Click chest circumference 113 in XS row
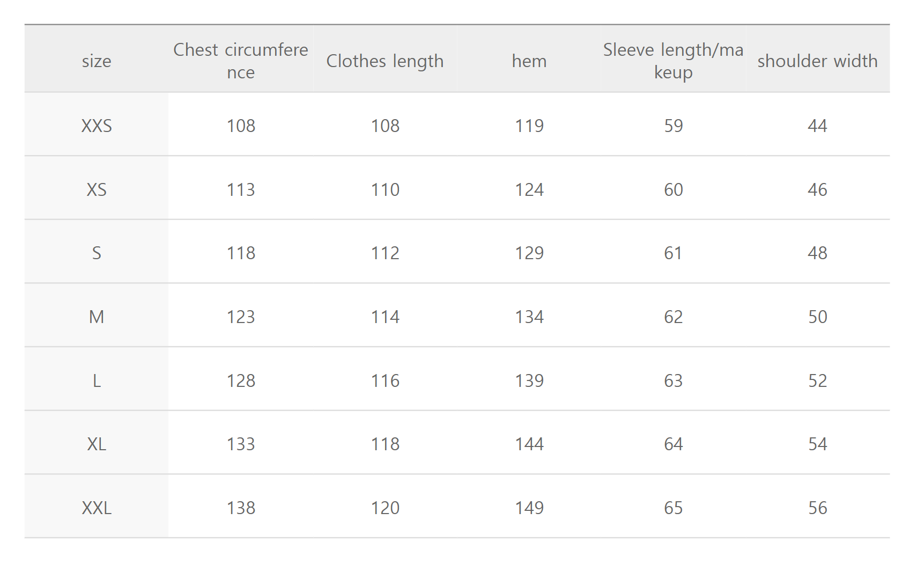The image size is (924, 564). 241,190
